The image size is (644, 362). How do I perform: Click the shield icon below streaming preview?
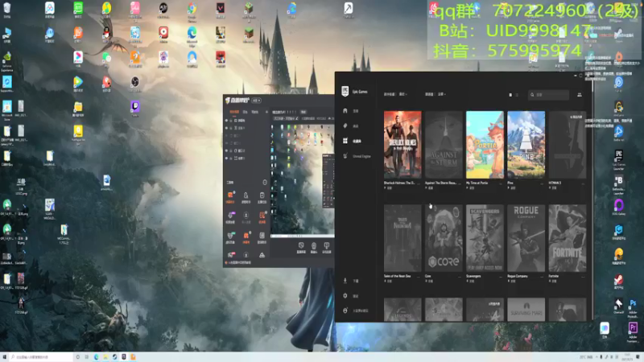coord(301,247)
